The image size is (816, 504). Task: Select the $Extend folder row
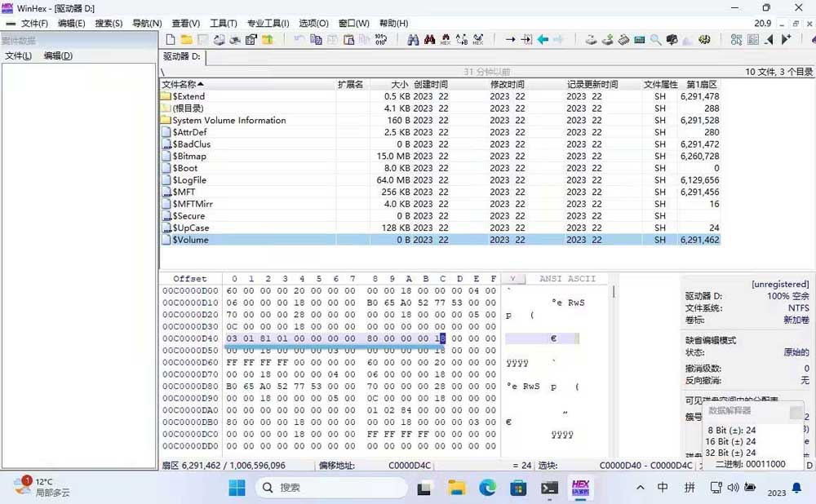click(x=441, y=96)
